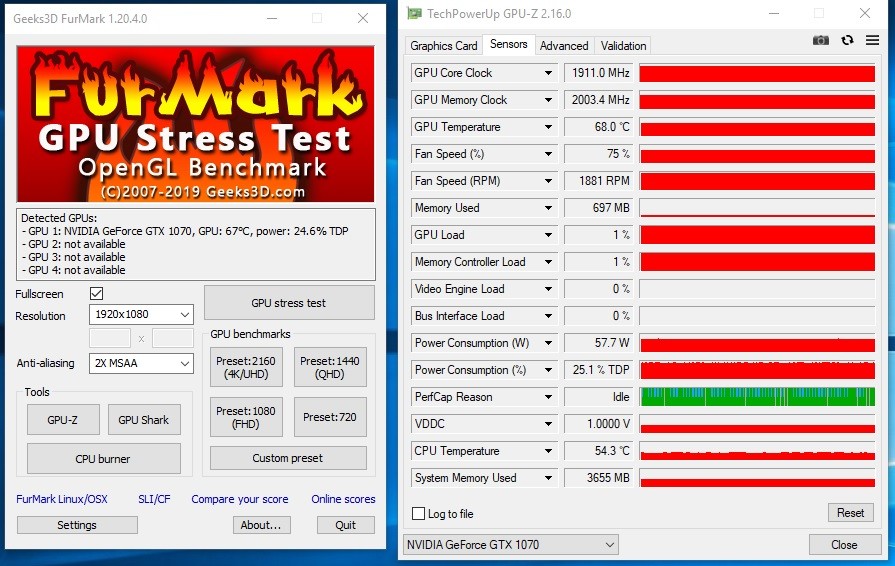Expand PerfCap Reason dropdown
Screen dimensions: 895x566
click(x=548, y=397)
